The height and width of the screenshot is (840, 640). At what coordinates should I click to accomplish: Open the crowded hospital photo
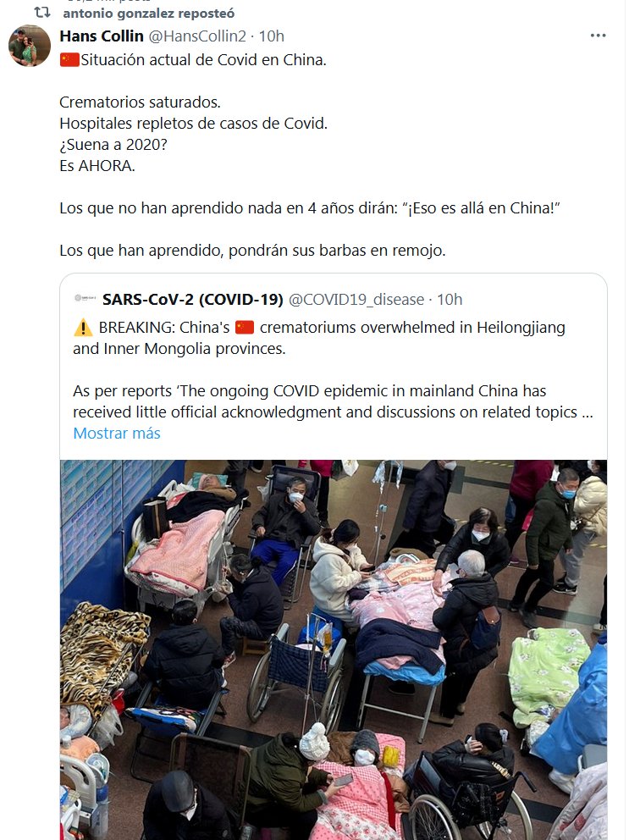click(333, 649)
